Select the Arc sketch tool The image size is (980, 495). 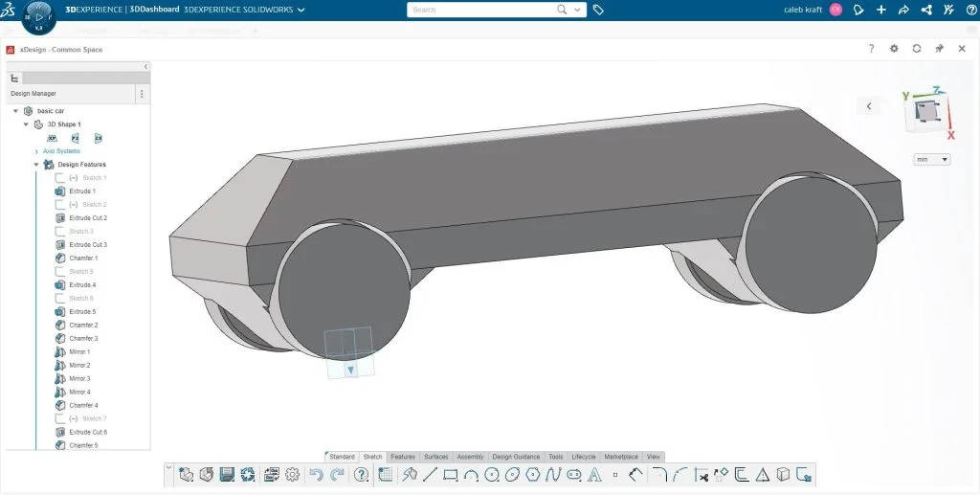click(471, 476)
